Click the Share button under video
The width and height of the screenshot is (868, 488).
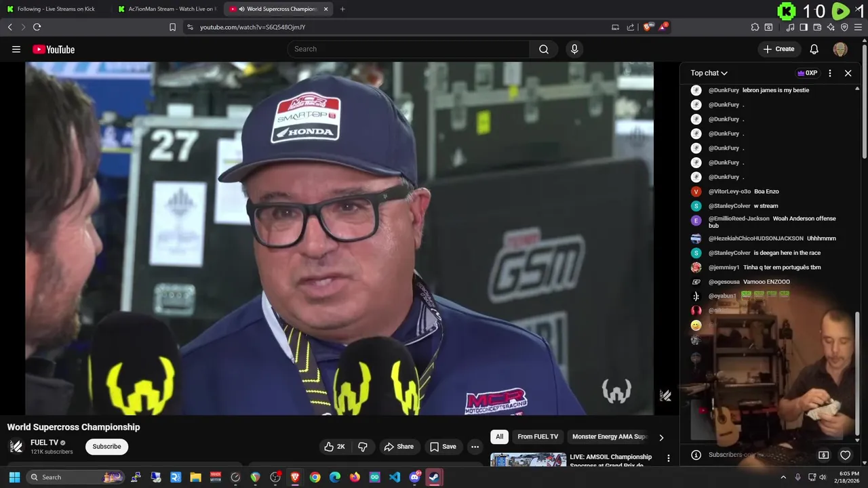coord(398,447)
